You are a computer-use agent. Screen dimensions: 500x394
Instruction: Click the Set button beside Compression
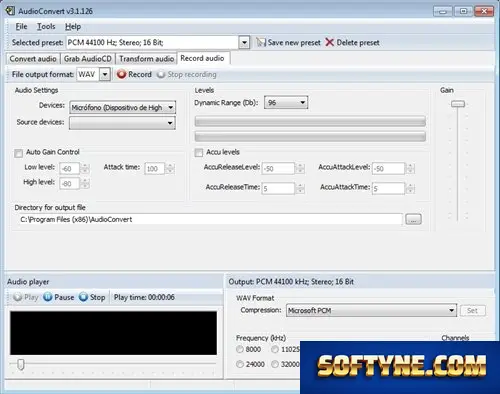coord(473,311)
